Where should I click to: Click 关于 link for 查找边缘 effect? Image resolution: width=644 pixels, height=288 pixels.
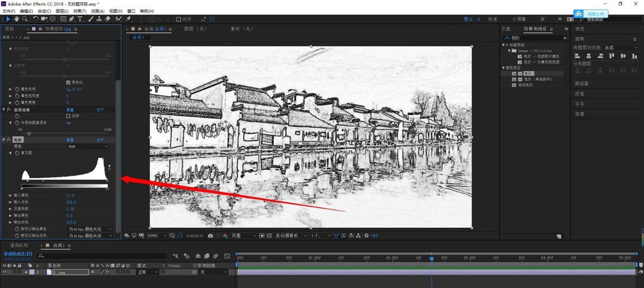(102, 110)
